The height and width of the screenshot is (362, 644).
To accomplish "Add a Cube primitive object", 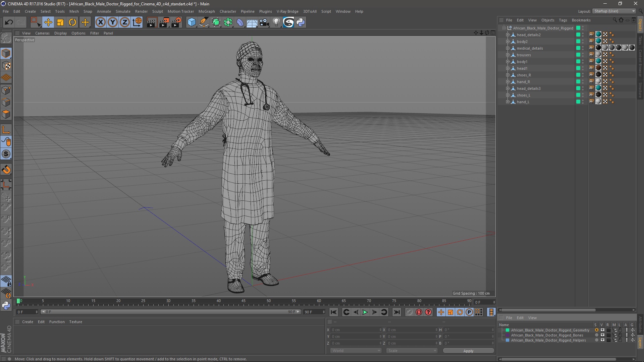I will click(192, 22).
